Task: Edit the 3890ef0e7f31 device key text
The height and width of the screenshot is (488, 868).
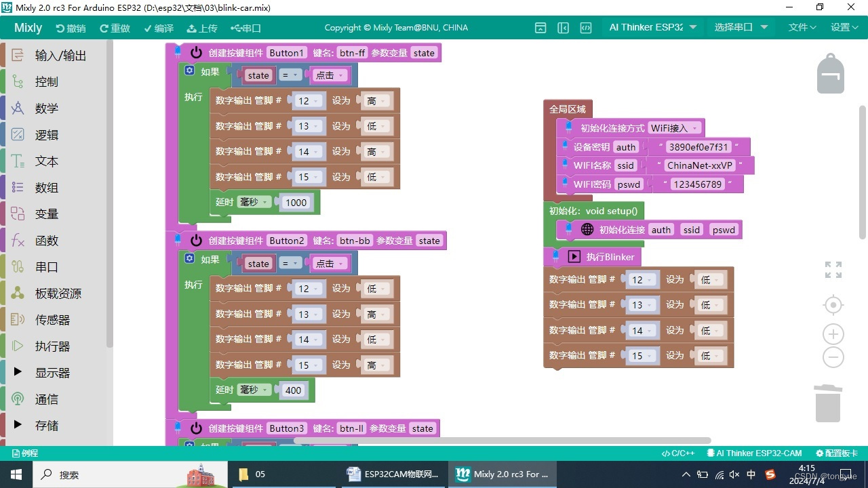Action: click(698, 146)
